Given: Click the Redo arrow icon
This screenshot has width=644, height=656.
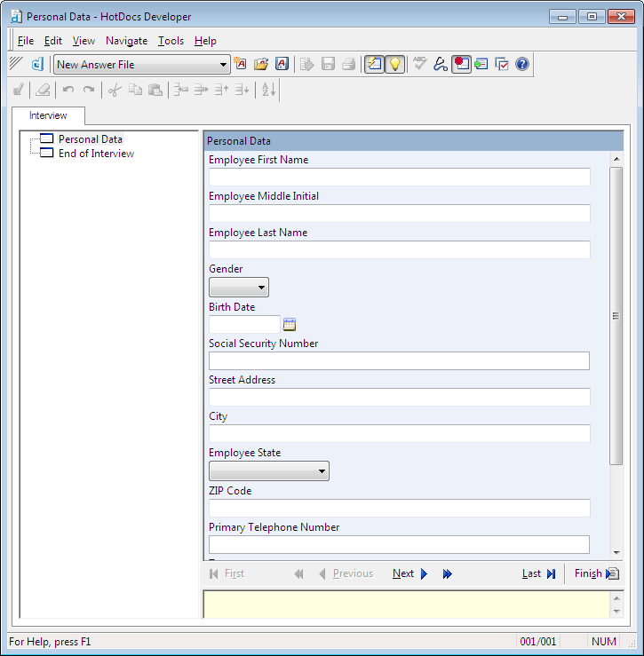Looking at the screenshot, I should [x=88, y=90].
